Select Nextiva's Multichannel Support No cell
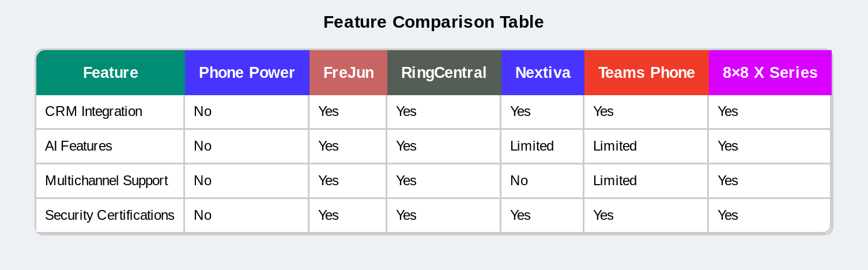The width and height of the screenshot is (868, 270). coord(519,181)
